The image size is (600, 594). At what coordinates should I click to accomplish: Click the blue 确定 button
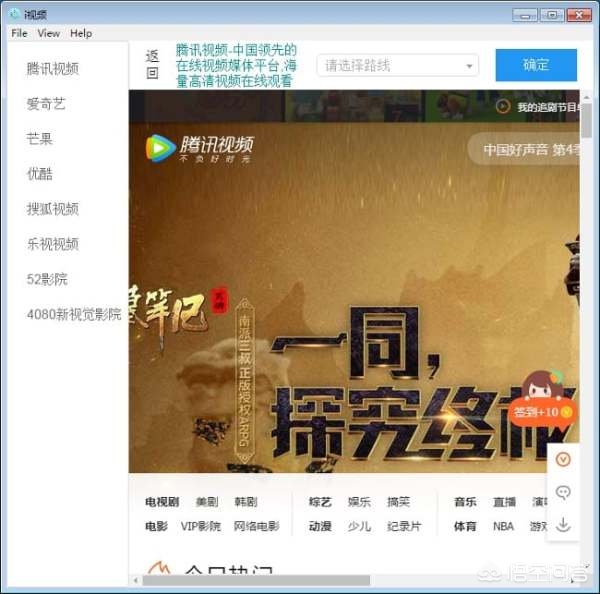point(536,65)
